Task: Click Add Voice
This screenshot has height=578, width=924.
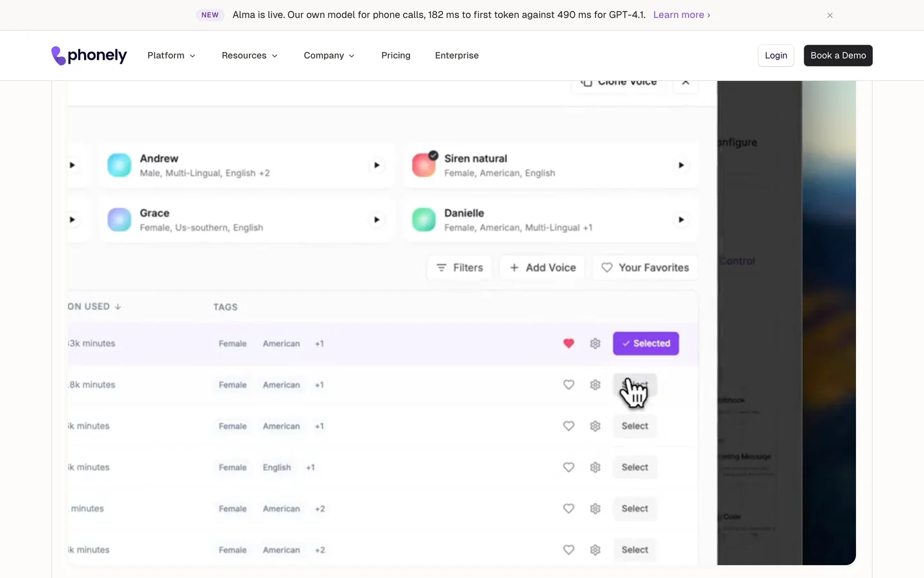Action: click(x=542, y=268)
